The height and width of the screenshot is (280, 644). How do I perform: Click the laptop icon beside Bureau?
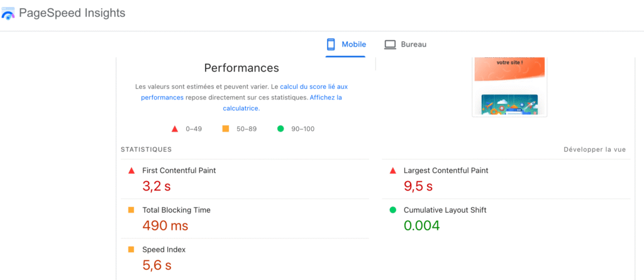[x=390, y=45]
